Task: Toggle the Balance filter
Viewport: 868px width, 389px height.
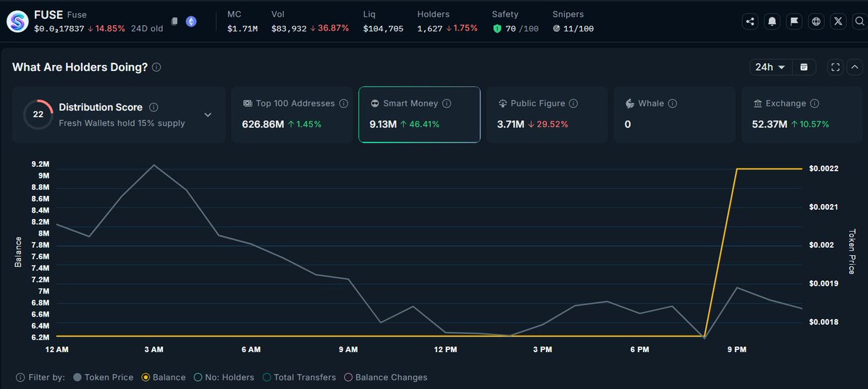Action: click(164, 377)
